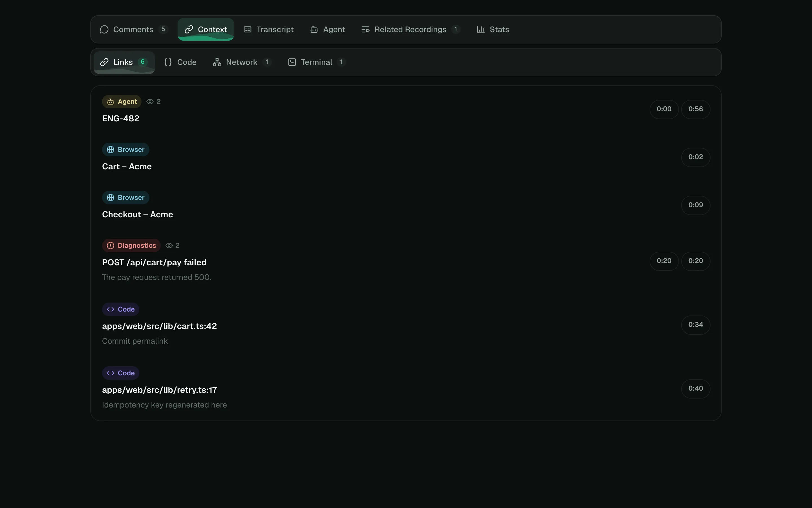Open the Code sub-tab

180,62
